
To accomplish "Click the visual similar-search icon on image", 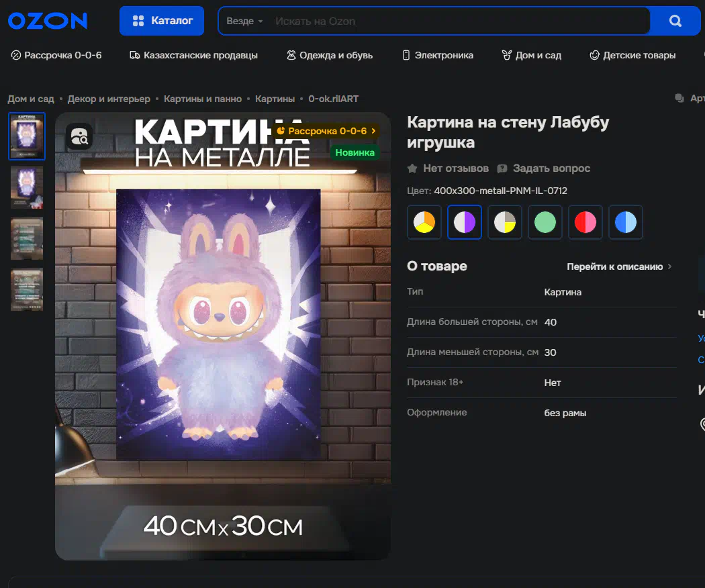I will click(80, 137).
